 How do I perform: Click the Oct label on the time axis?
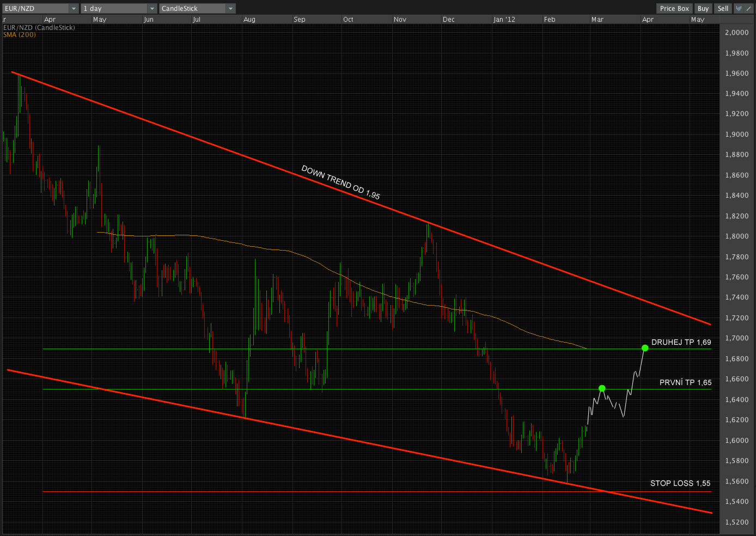(x=348, y=19)
